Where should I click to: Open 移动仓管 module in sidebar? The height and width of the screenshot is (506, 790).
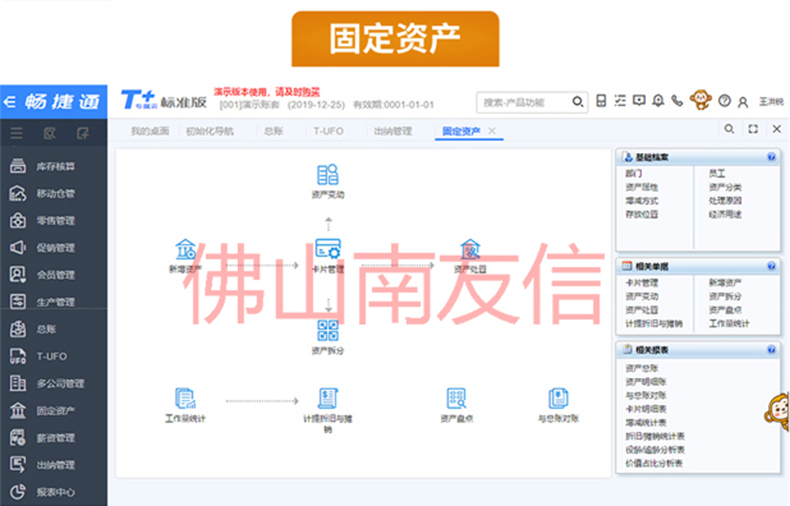pyautogui.click(x=53, y=194)
